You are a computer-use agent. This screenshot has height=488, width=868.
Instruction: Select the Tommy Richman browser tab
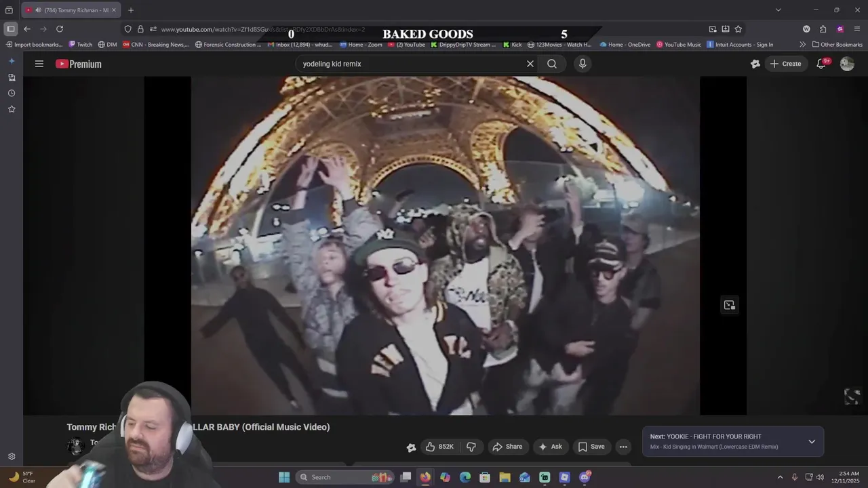pyautogui.click(x=71, y=10)
